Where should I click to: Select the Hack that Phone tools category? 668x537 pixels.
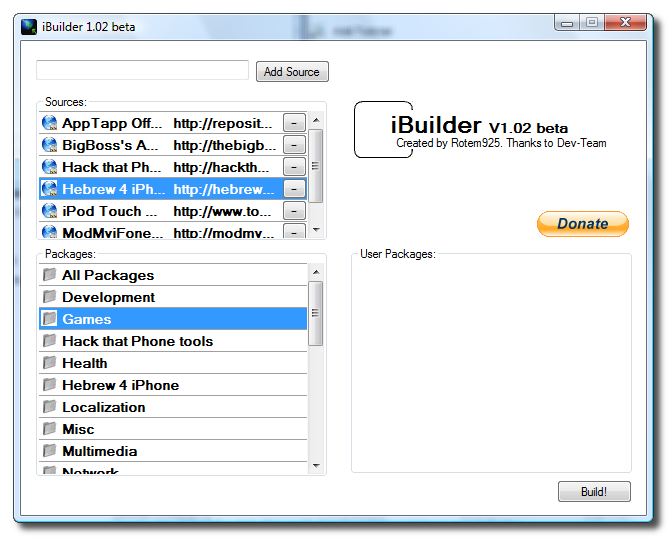coord(173,341)
